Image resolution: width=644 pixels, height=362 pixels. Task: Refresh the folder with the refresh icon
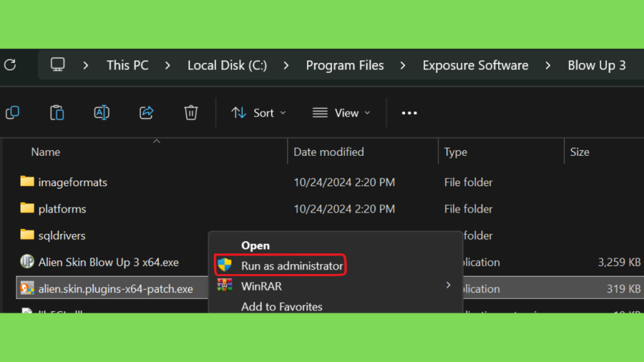[x=10, y=65]
